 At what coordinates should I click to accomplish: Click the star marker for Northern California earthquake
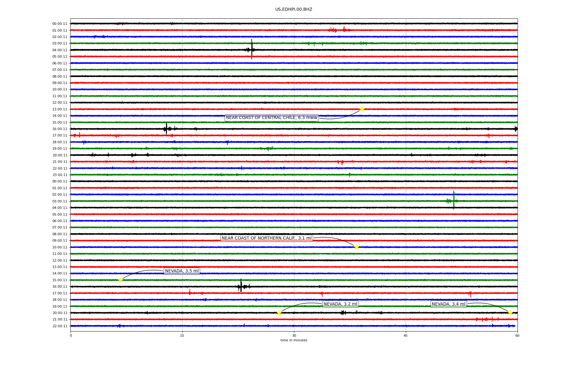356,247
